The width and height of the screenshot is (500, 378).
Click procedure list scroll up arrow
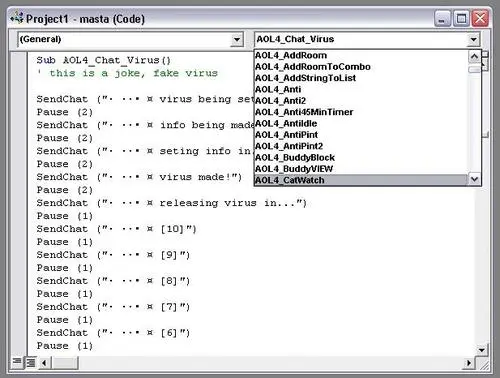tap(474, 56)
